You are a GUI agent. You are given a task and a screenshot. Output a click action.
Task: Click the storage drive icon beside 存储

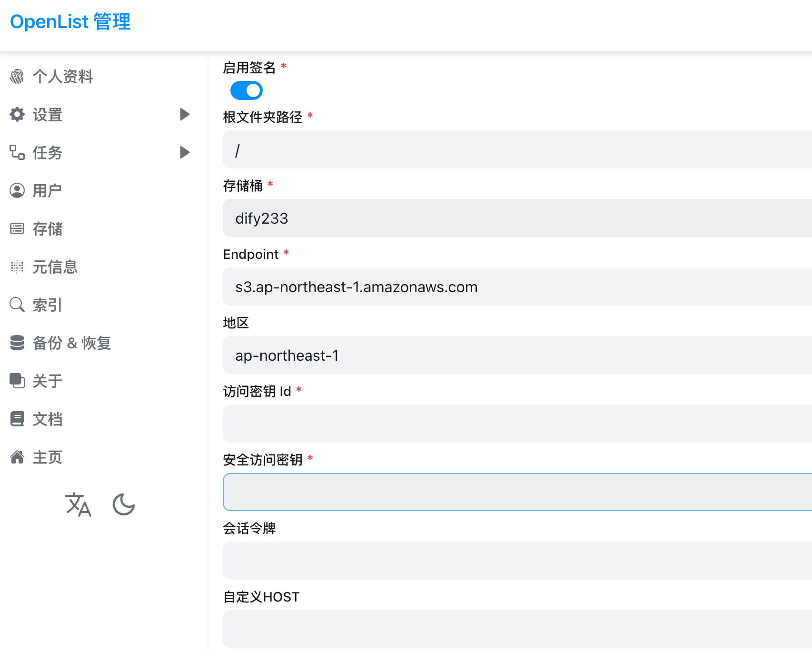(x=17, y=228)
